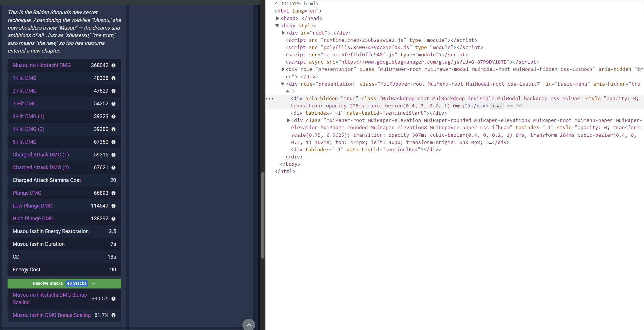Open the Plunge DMG info icon
The image size is (644, 330).
pos(113,193)
